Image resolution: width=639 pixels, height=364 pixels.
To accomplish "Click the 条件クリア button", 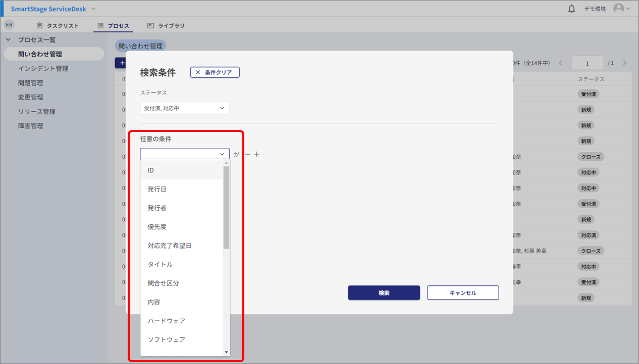I will point(215,73).
